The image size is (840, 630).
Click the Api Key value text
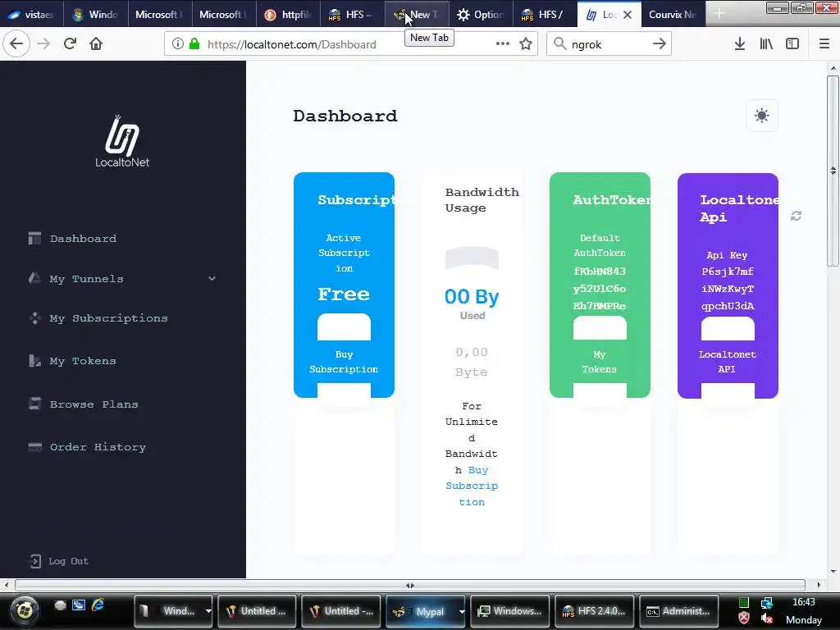point(728,289)
